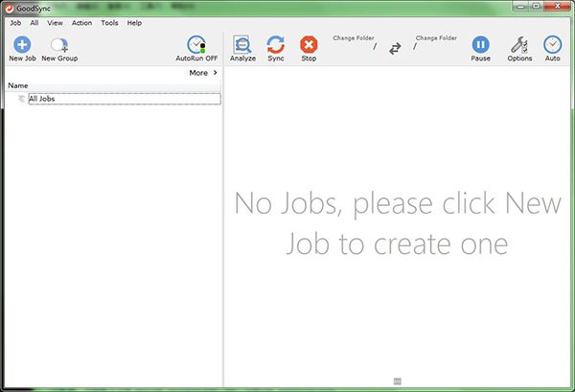
Task: Start Sync with the arrows icon
Action: pyautogui.click(x=276, y=45)
